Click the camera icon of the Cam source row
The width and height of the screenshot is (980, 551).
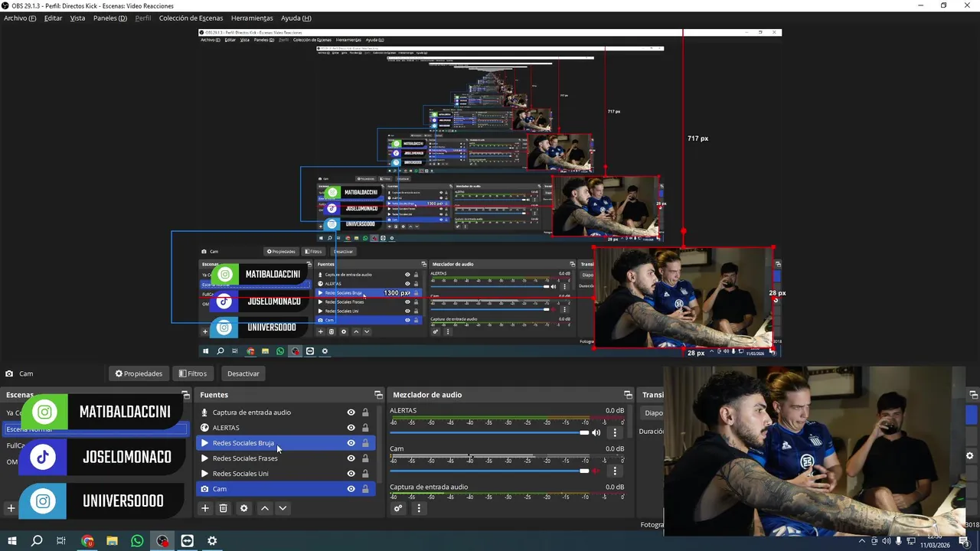204,489
